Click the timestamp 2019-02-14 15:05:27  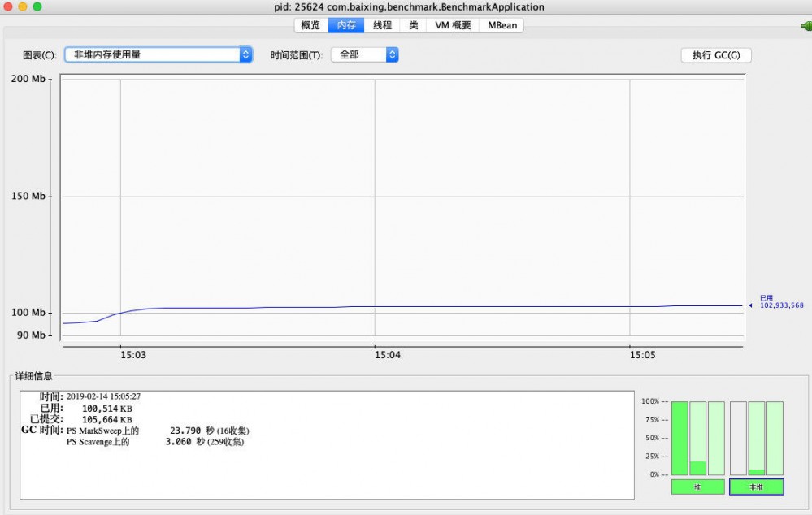point(103,396)
